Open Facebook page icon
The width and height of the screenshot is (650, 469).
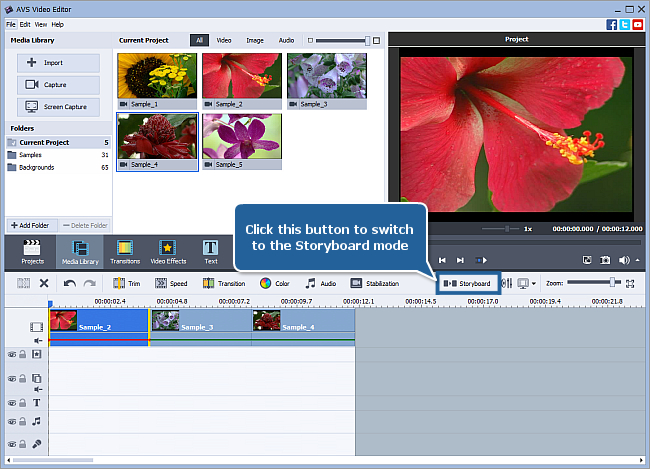coord(611,24)
